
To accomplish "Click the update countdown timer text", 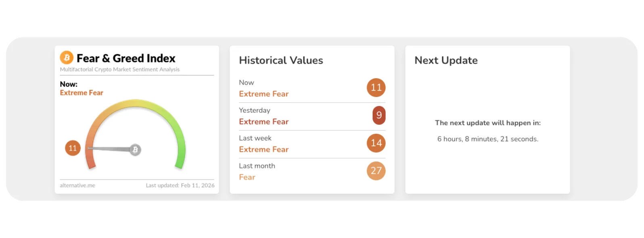I will (x=487, y=139).
